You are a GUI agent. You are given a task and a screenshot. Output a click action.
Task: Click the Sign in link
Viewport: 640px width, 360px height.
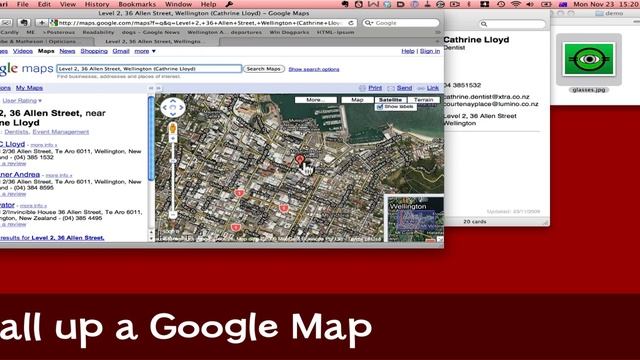pyautogui.click(x=430, y=51)
